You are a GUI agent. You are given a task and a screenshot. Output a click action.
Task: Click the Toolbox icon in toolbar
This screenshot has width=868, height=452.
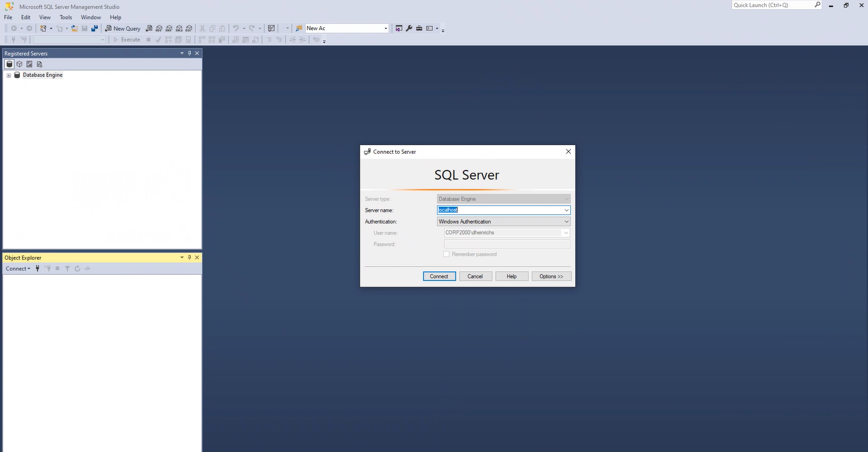coord(419,28)
